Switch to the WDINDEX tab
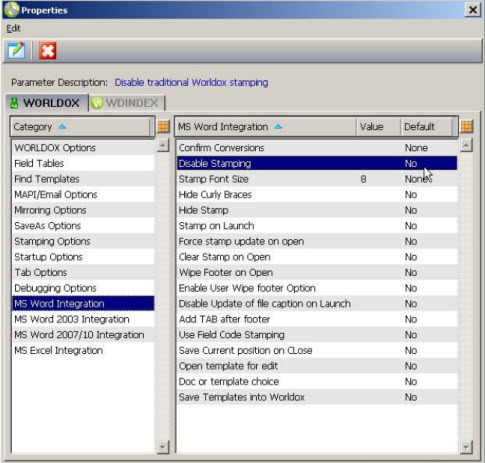 point(127,103)
